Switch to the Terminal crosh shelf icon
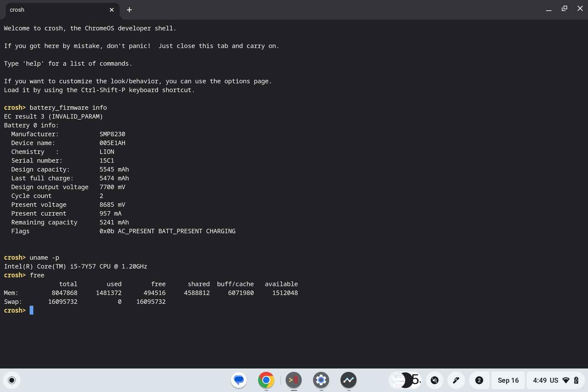 (294, 380)
